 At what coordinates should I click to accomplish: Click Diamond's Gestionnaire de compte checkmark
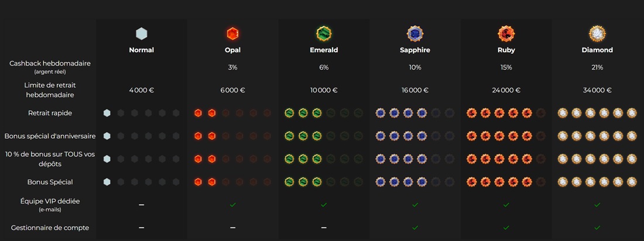click(x=597, y=228)
